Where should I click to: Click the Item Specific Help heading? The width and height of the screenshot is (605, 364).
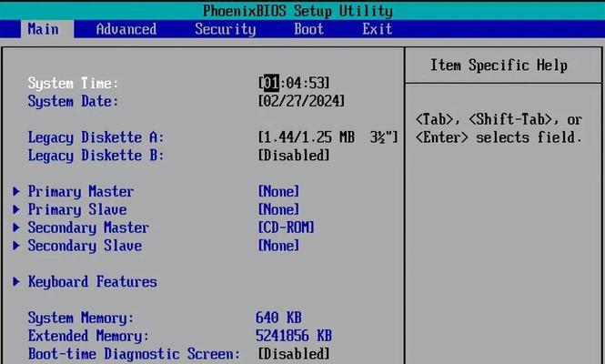499,65
